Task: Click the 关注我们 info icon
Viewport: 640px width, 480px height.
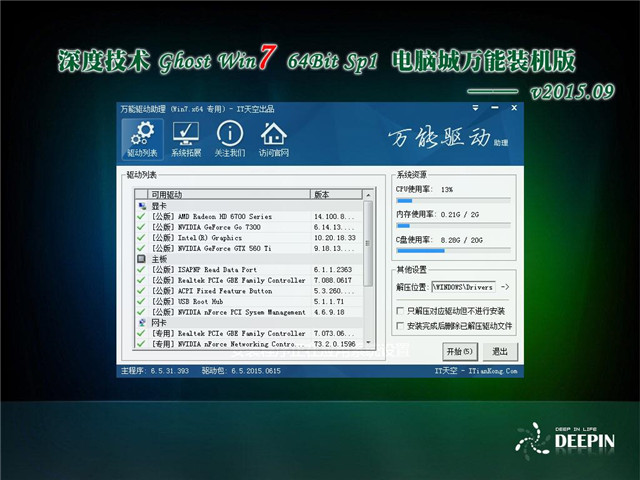Action: tap(230, 139)
